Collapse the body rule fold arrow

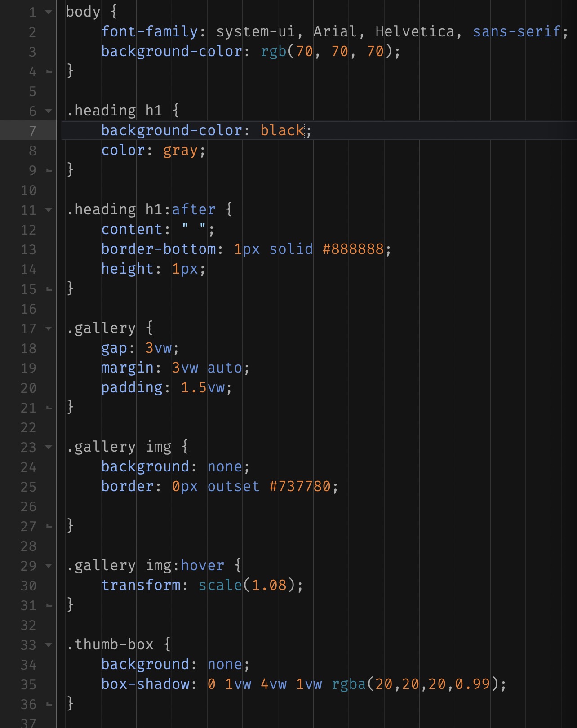point(49,12)
